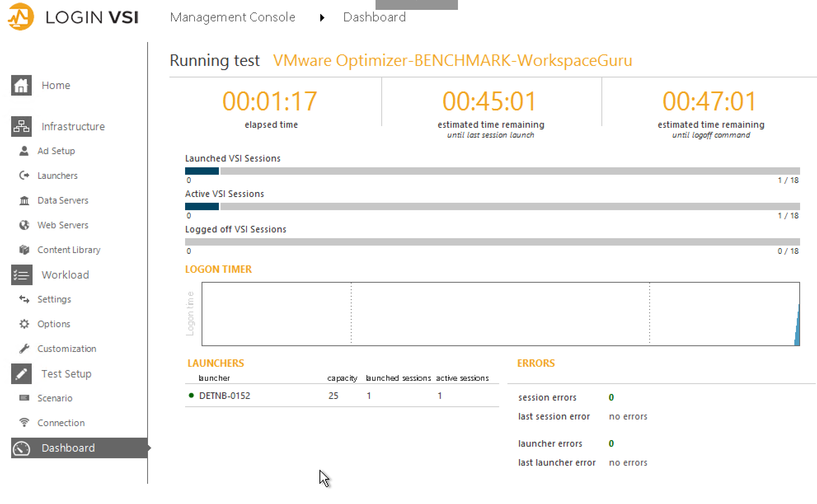
Task: Click the Workload list icon
Action: [x=21, y=275]
